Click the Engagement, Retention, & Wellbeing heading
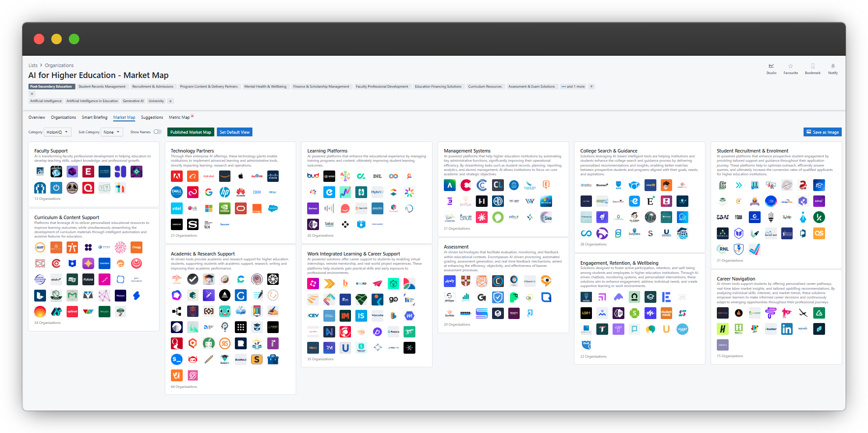Image resolution: width=868 pixels, height=433 pixels. (619, 263)
